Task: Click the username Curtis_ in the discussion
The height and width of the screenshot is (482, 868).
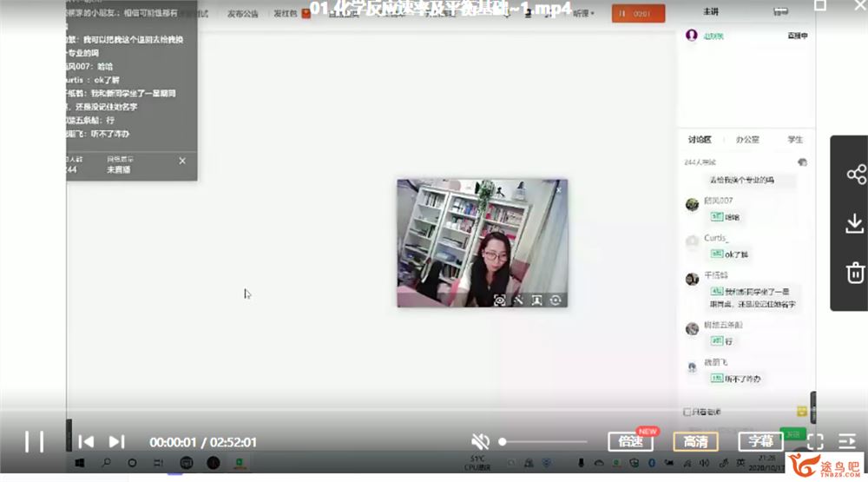Action: click(x=716, y=238)
